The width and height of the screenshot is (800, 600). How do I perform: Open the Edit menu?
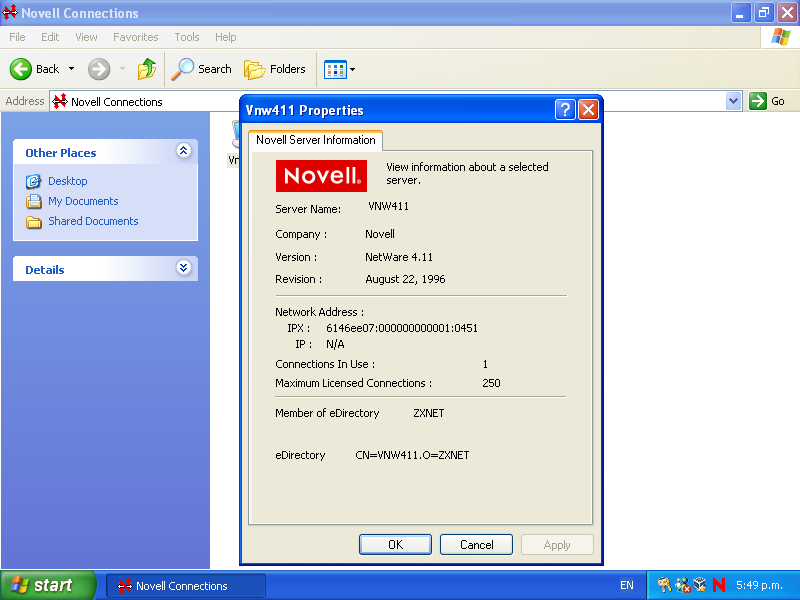pyautogui.click(x=50, y=37)
